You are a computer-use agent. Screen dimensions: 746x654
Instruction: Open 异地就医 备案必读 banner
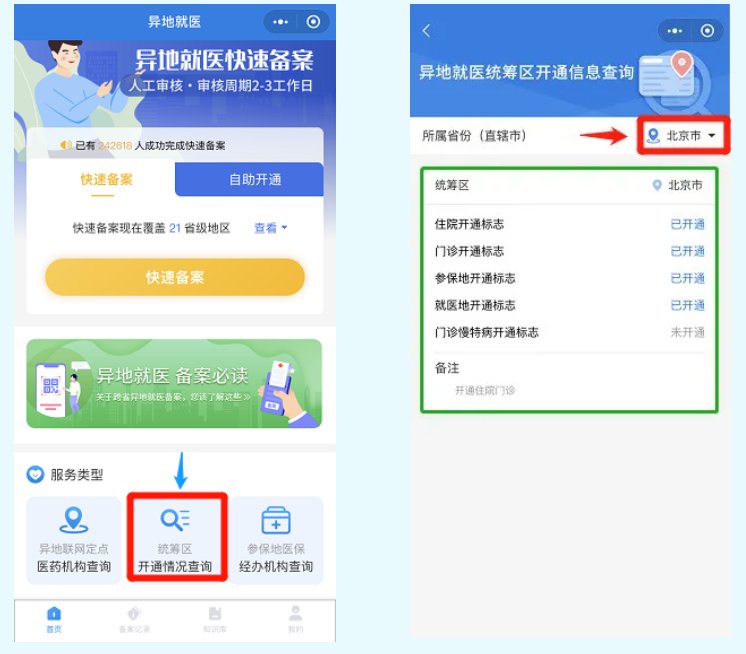click(174, 383)
